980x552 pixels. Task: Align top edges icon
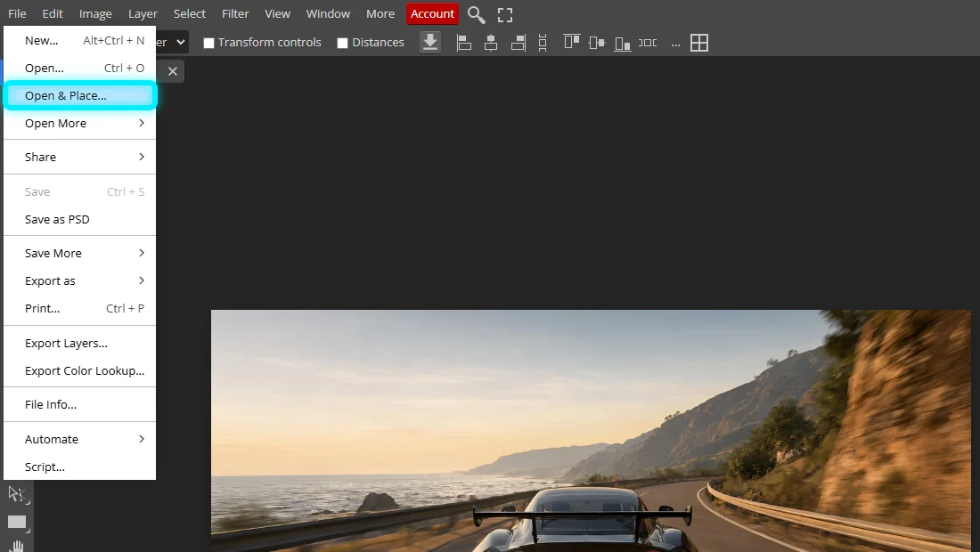pos(572,42)
